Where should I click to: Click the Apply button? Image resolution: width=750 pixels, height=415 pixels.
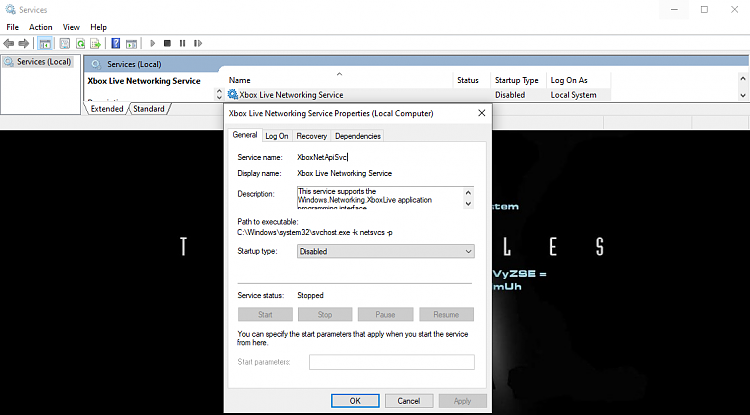[x=463, y=401]
